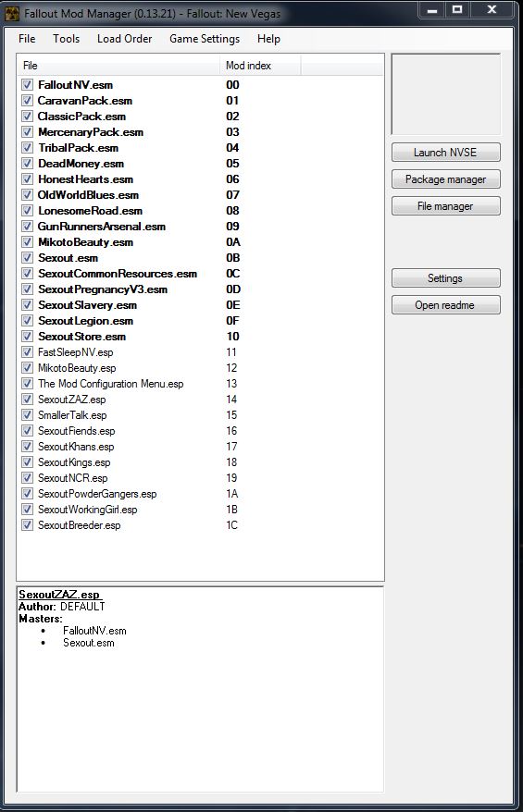Viewport: 523px width, 812px height.
Task: Click the SexoutZAZ.esp heading in details pane
Action: (x=59, y=595)
